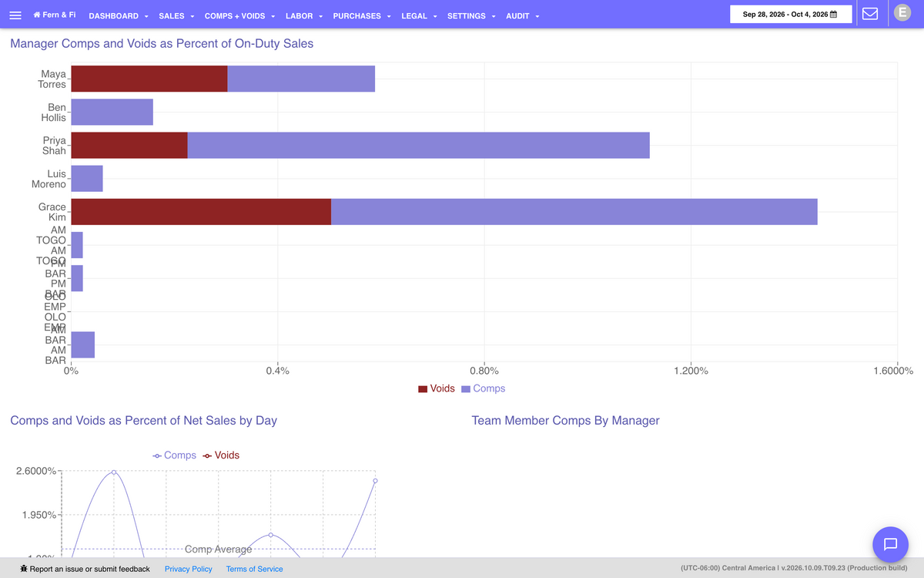Click Grace Kim comps bar segment
The height and width of the screenshot is (578, 924).
click(x=574, y=211)
